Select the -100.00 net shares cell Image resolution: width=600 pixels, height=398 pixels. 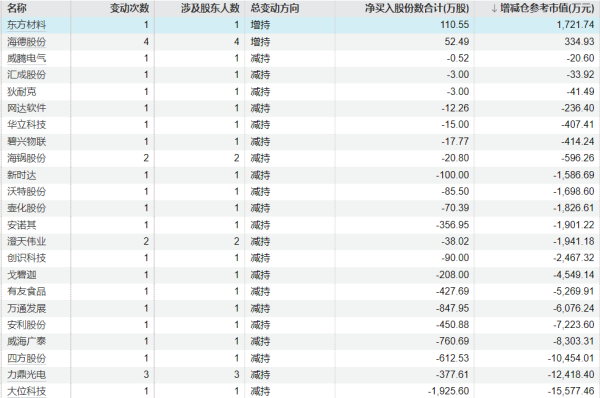click(x=452, y=175)
